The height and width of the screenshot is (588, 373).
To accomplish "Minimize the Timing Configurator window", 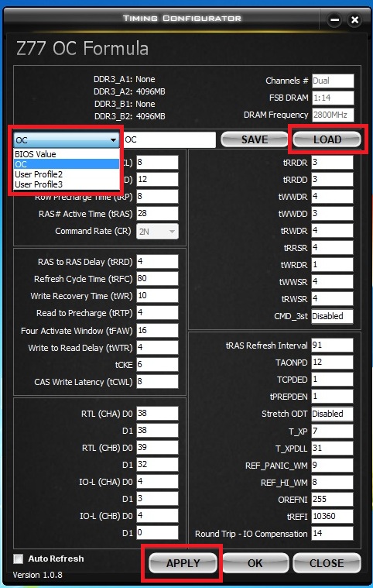I will click(x=334, y=19).
